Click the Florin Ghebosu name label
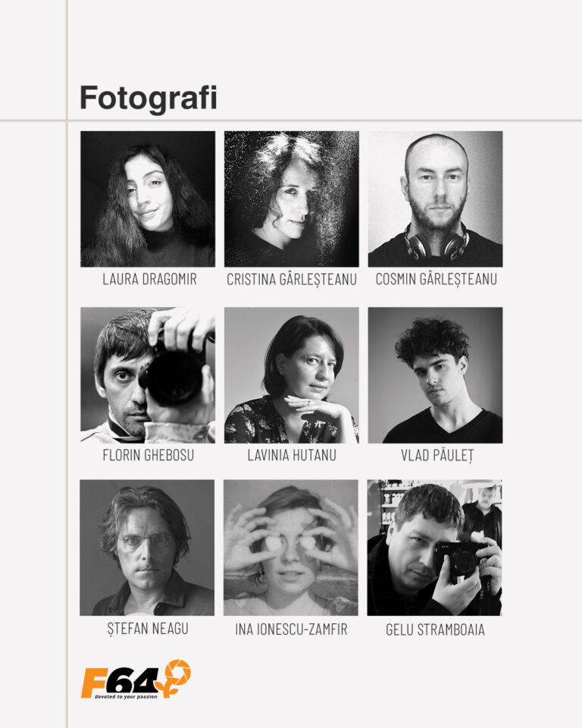 click(148, 455)
